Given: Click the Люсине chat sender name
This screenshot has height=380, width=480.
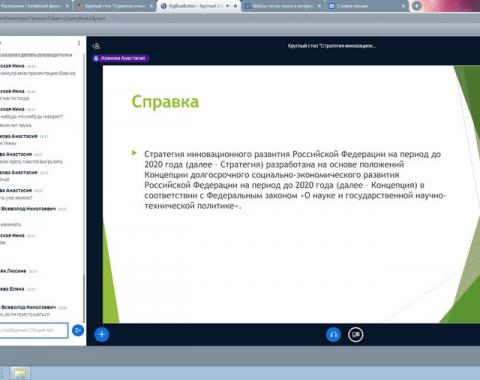Looking at the screenshot, I should 13,271.
